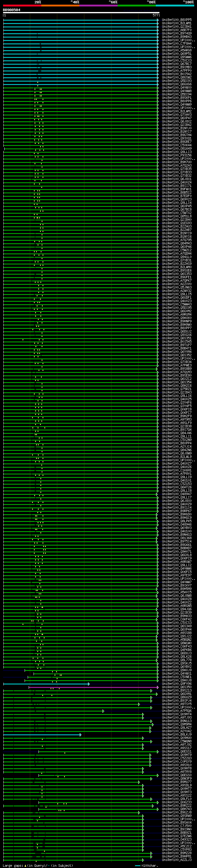Open hit UniRef100_B8XPP5
Viewport: 197px width, 868px height.
pyautogui.click(x=177, y=20)
